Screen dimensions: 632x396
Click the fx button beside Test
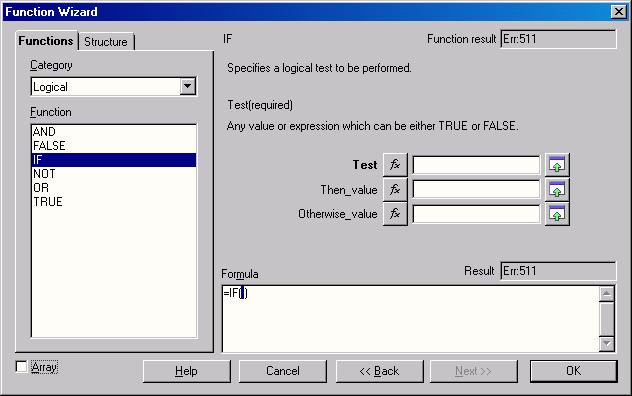(395, 165)
